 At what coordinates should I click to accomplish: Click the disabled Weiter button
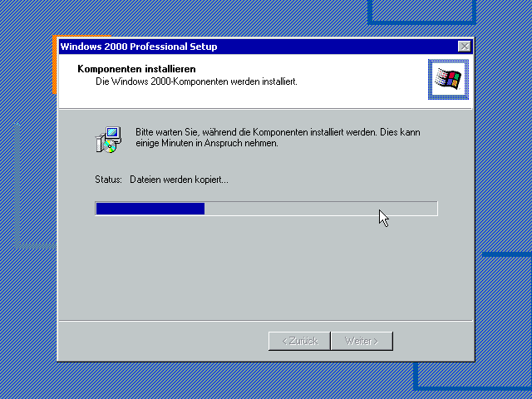coord(362,341)
